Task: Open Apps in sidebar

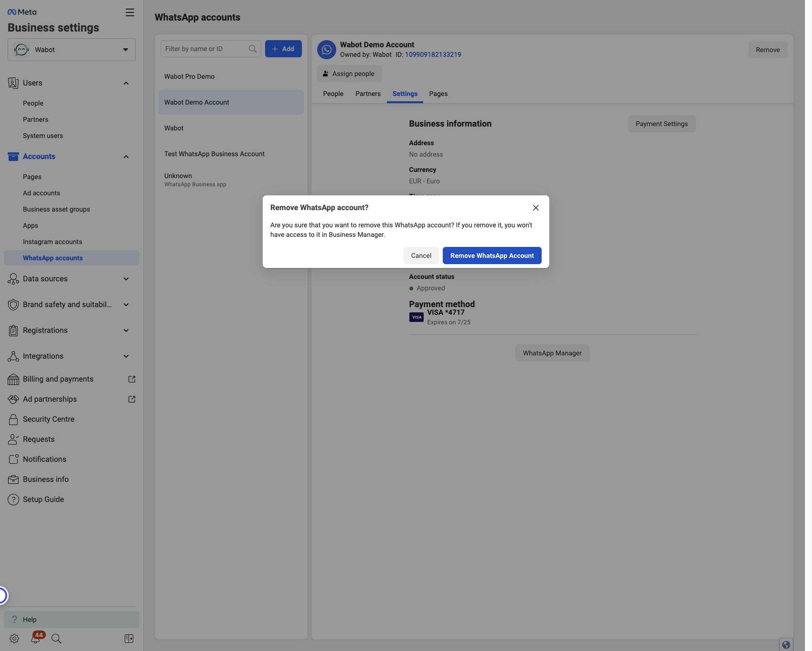Action: point(31,225)
